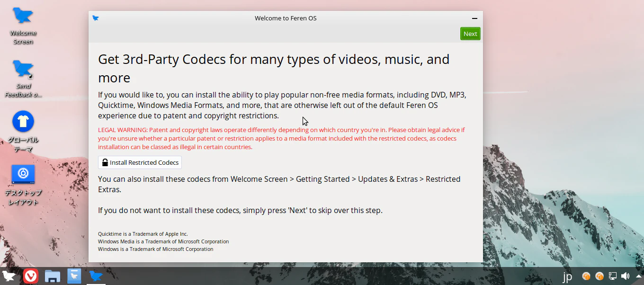Open the file manager from taskbar

(x=53, y=276)
